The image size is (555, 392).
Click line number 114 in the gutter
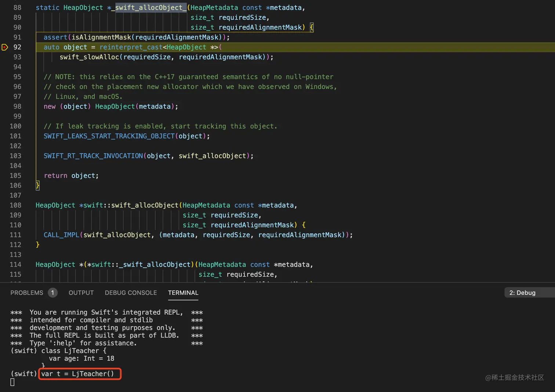point(15,264)
